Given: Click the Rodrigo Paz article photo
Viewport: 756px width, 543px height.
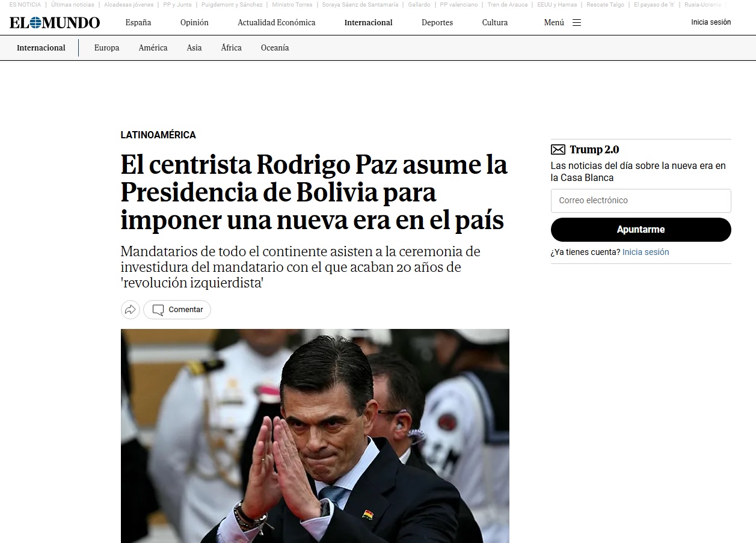Looking at the screenshot, I should tap(315, 436).
